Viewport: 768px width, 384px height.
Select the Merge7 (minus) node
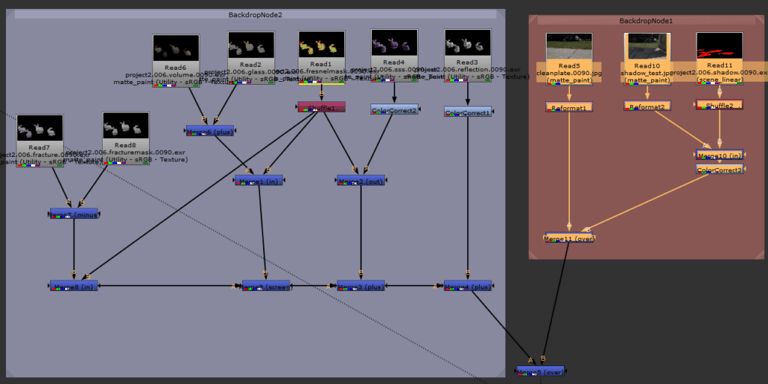74,214
